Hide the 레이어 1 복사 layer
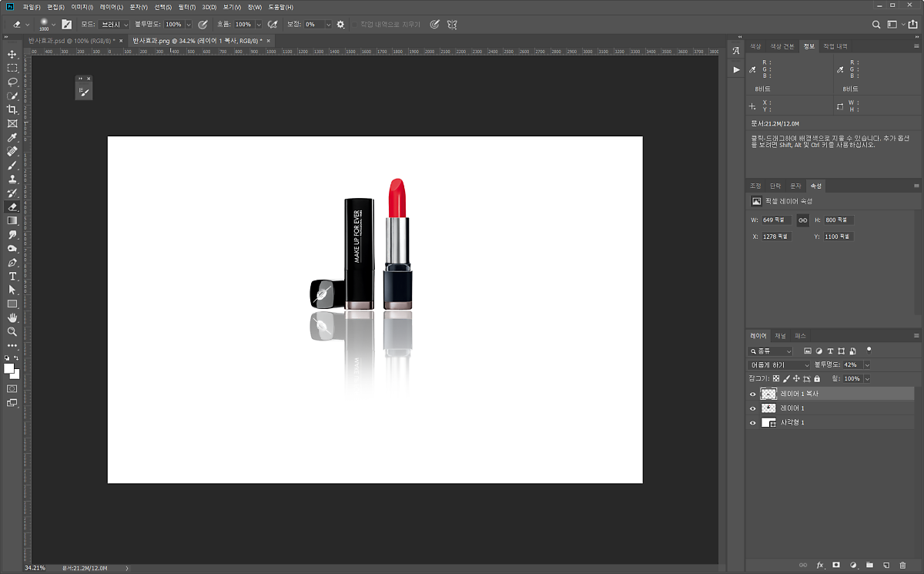 pyautogui.click(x=753, y=394)
